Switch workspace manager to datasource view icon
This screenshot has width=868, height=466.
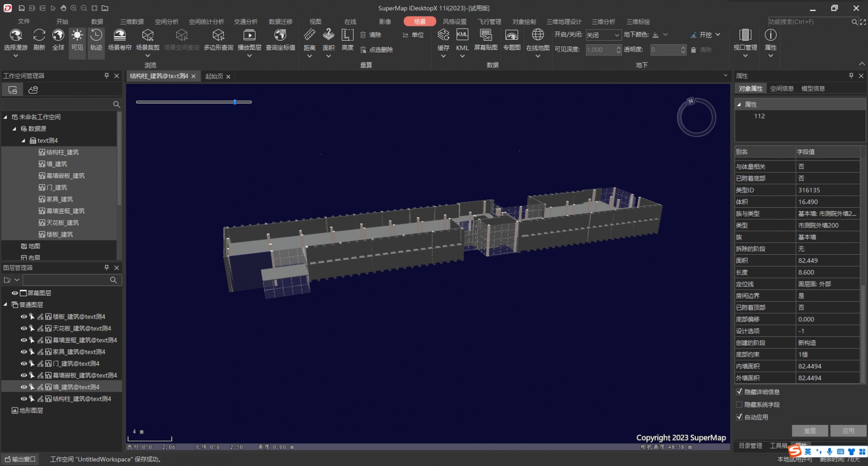[33, 90]
